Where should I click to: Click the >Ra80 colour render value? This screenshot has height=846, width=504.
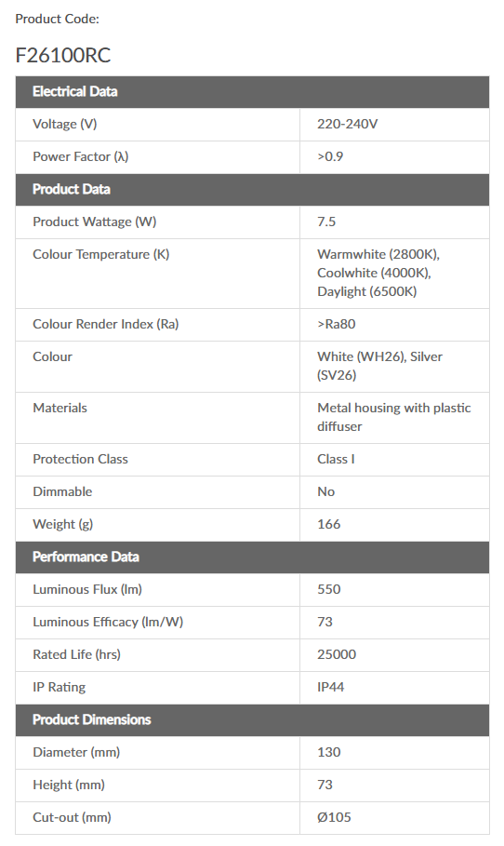tap(337, 324)
